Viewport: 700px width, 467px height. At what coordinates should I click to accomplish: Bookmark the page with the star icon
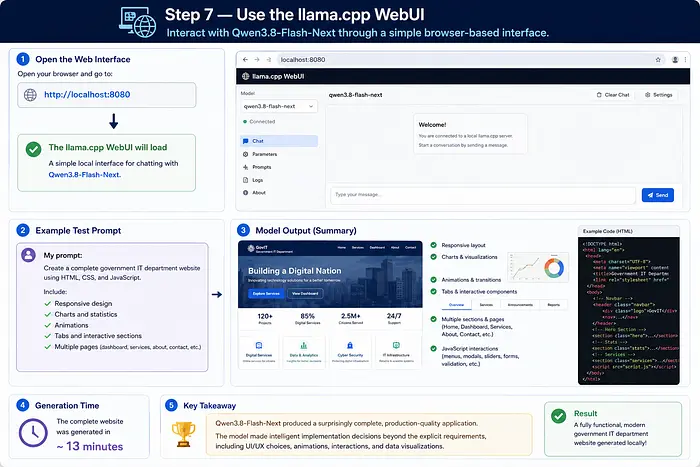pos(658,59)
